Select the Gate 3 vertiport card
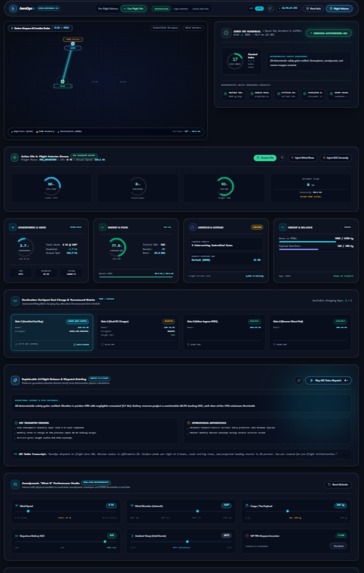 [x=224, y=332]
